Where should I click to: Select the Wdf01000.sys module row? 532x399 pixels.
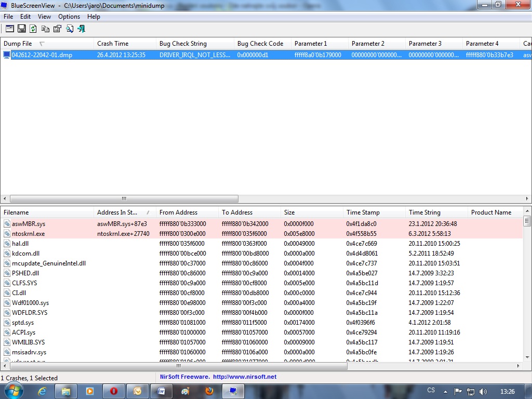pos(262,303)
